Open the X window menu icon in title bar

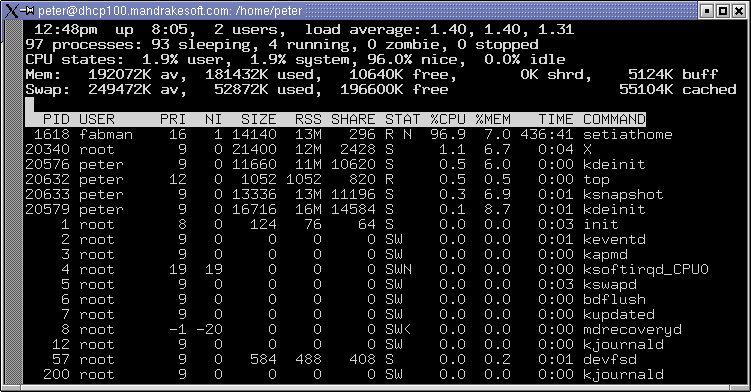[x=11, y=10]
